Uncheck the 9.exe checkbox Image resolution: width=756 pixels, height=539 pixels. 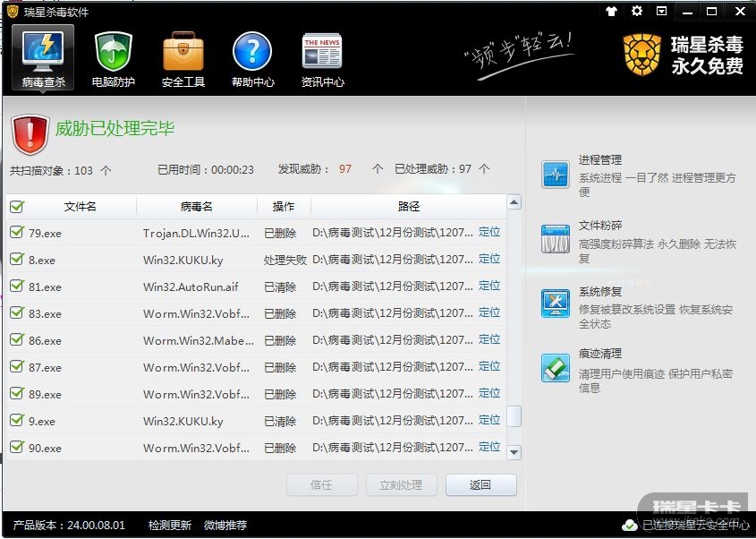point(17,420)
